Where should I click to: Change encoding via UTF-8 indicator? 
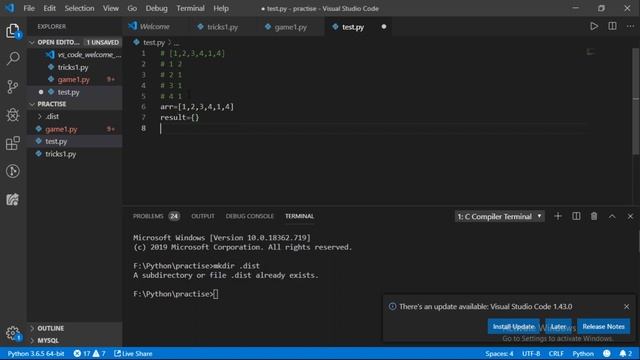point(531,353)
